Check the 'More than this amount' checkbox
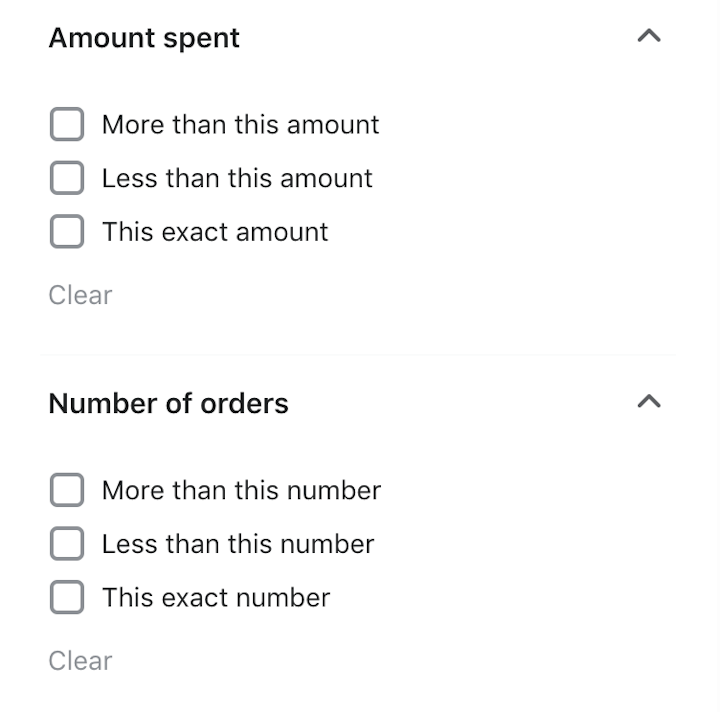 (x=67, y=124)
